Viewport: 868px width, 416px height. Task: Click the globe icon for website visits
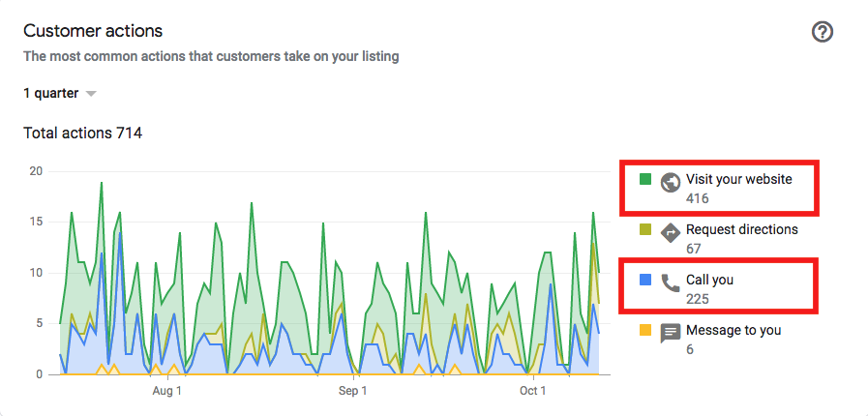671,183
